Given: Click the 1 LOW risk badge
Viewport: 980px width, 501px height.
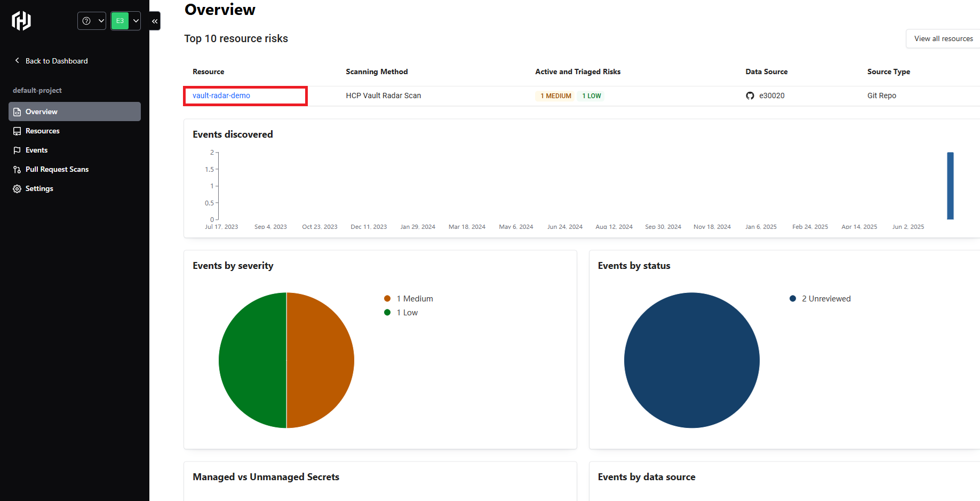Looking at the screenshot, I should click(591, 96).
